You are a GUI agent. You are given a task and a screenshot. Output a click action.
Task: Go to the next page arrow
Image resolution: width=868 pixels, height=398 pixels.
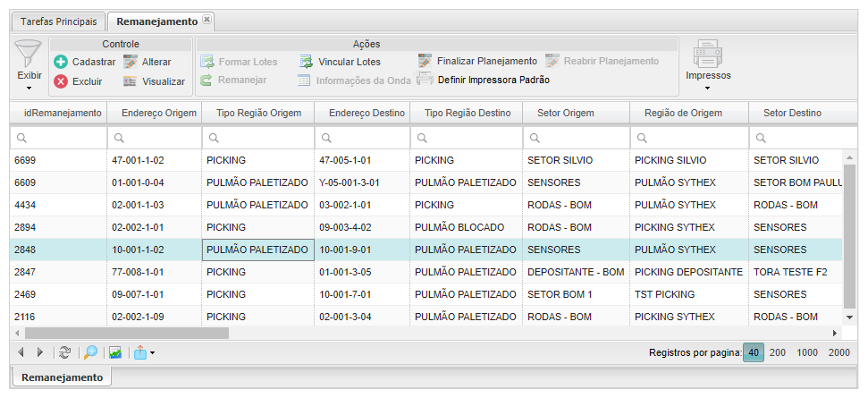tap(38, 352)
